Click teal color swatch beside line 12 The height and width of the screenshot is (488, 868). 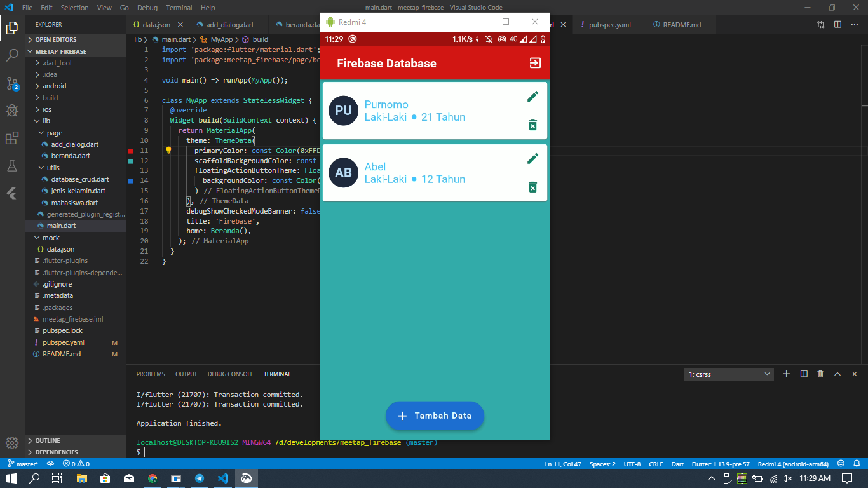tap(130, 161)
